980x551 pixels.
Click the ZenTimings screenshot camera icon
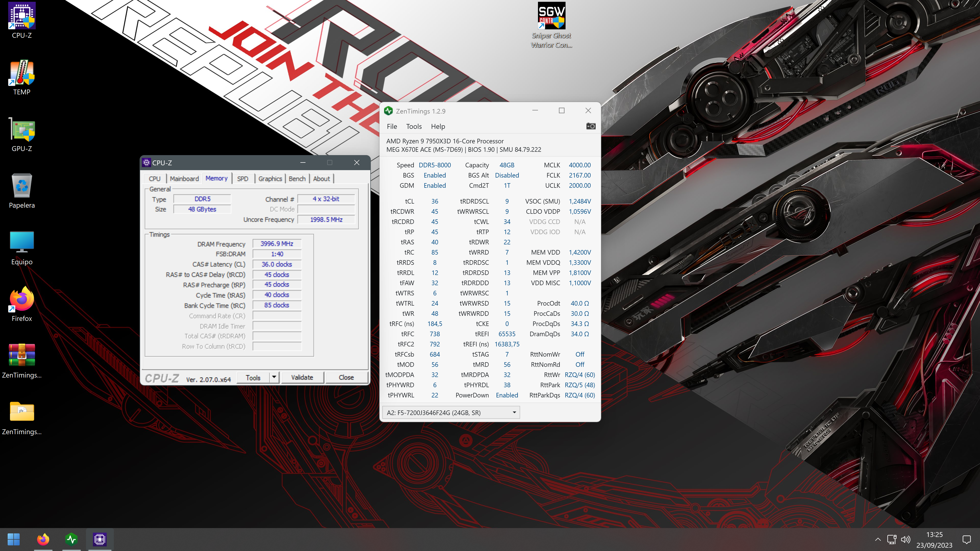click(x=591, y=126)
